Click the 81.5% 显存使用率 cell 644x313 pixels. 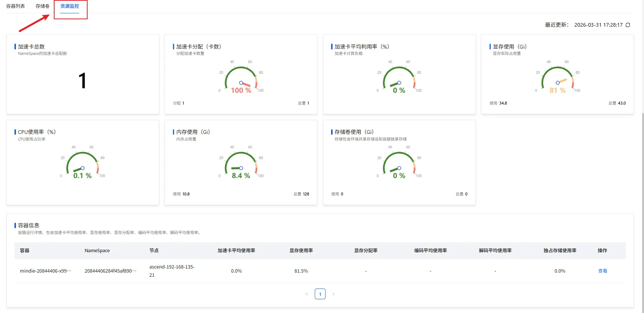pos(301,271)
